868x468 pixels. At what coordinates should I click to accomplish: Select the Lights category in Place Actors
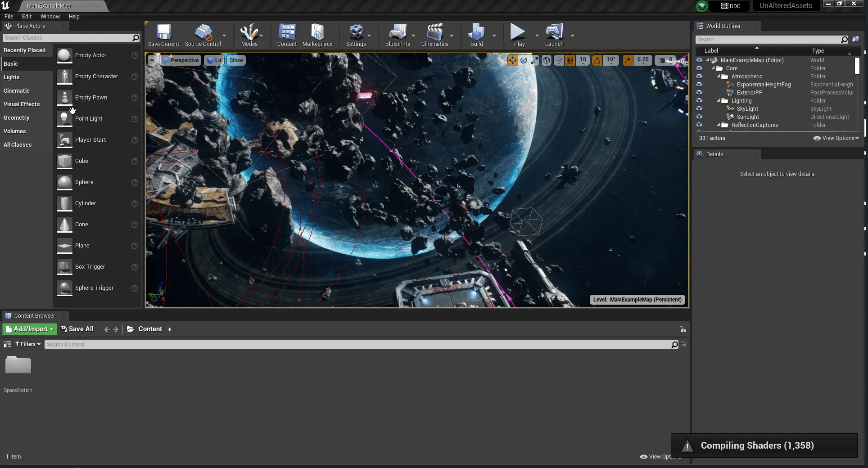(12, 77)
